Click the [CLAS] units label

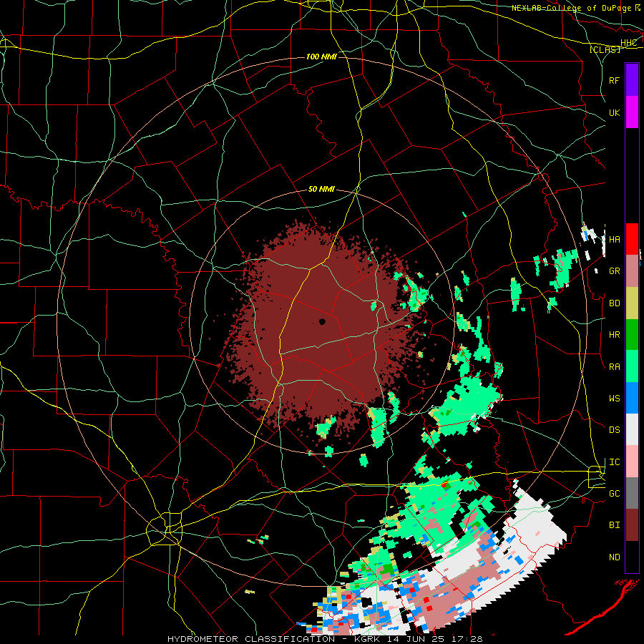[605, 49]
